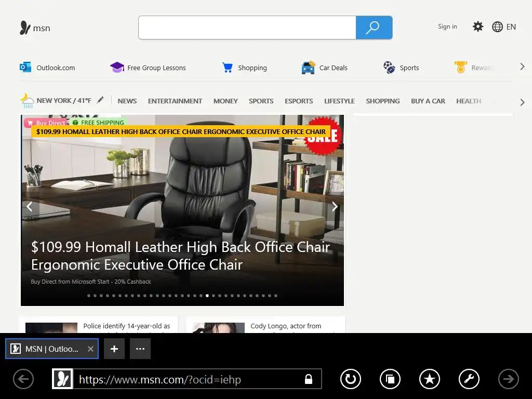Open favorites star button
Screen dimensions: 532x399
pos(430,379)
